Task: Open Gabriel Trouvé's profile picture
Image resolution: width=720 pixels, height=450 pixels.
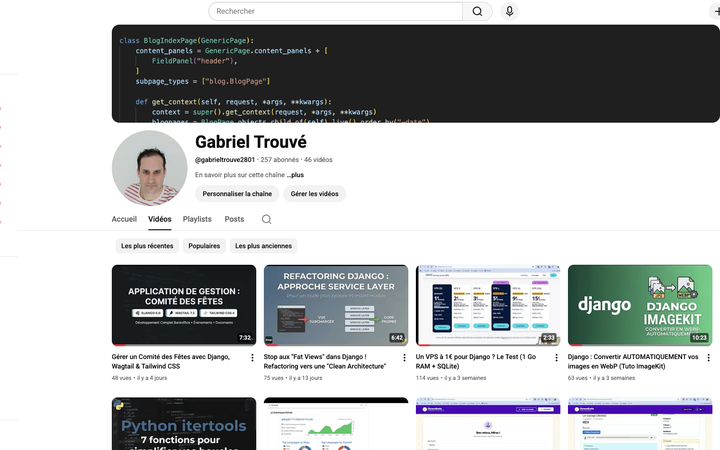Action: click(150, 168)
